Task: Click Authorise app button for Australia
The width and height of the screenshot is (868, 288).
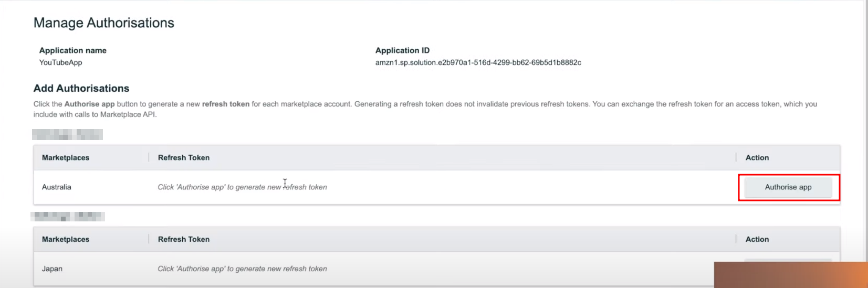Action: point(788,187)
